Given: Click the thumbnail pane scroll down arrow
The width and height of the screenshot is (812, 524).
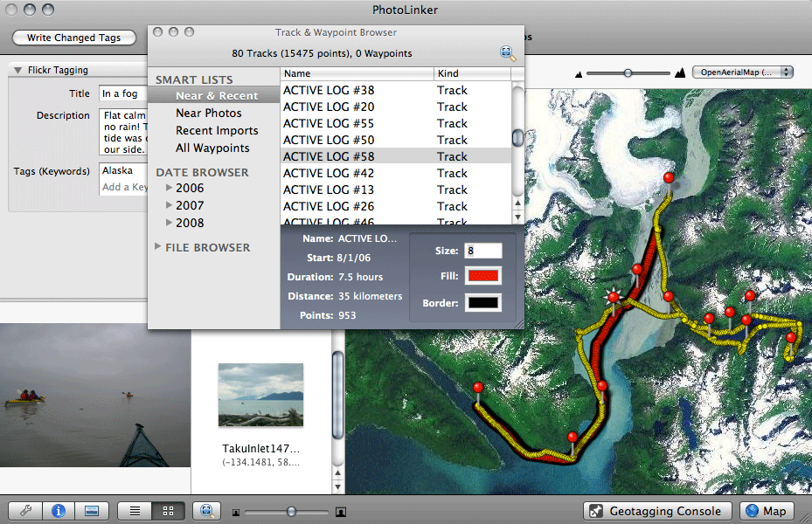Looking at the screenshot, I should click(x=337, y=486).
